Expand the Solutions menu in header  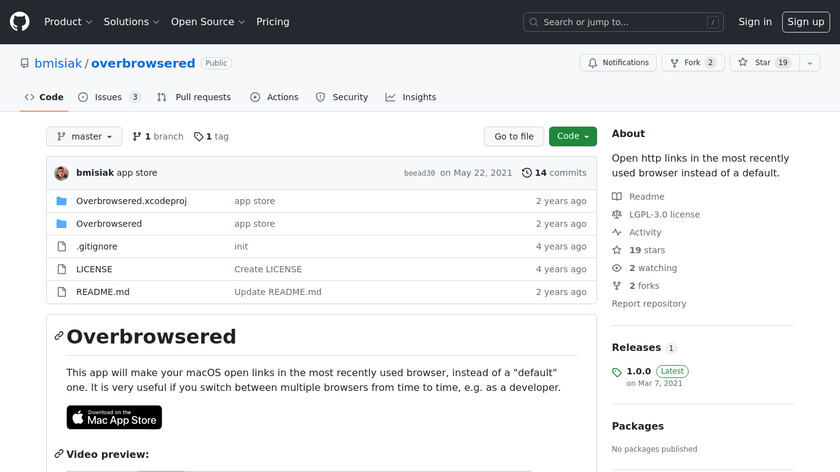tap(132, 22)
